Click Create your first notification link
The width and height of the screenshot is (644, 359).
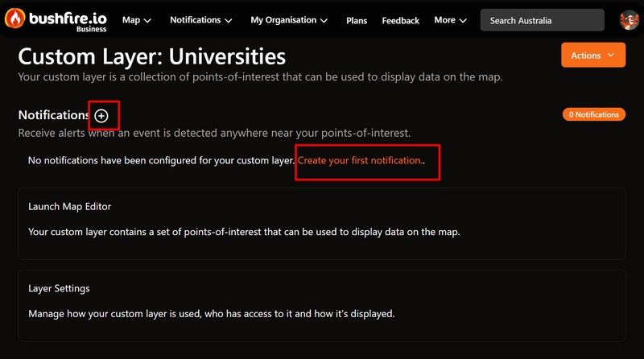click(359, 161)
